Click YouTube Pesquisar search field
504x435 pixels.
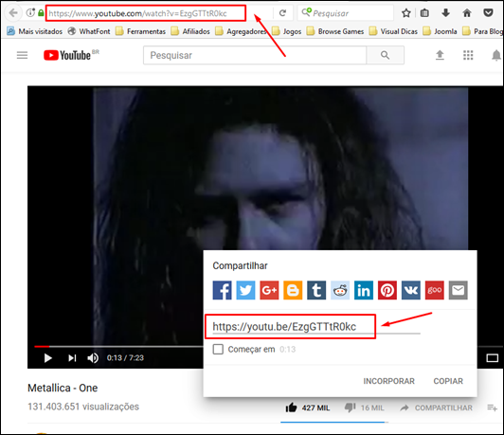pos(255,55)
